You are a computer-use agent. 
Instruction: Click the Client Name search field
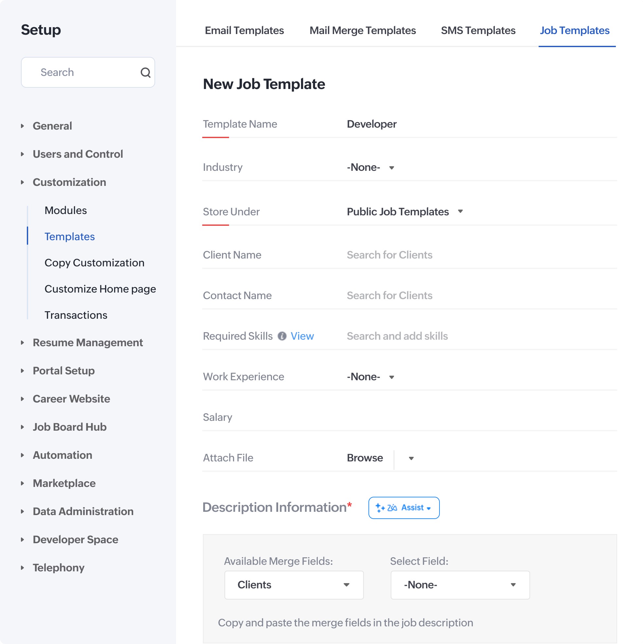[389, 255]
